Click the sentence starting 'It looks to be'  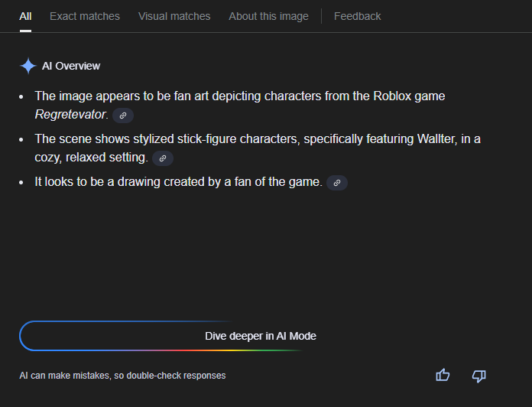pos(178,182)
